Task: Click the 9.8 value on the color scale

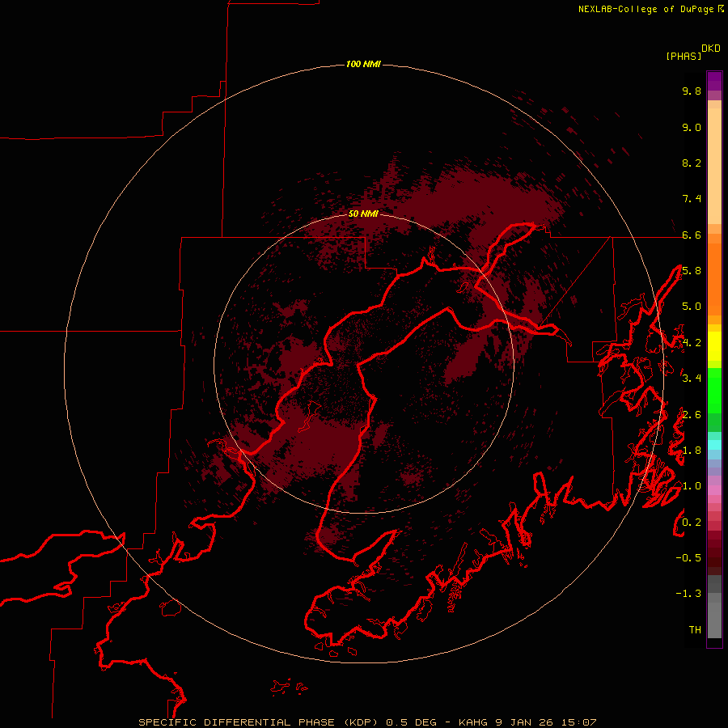Action: (x=692, y=91)
